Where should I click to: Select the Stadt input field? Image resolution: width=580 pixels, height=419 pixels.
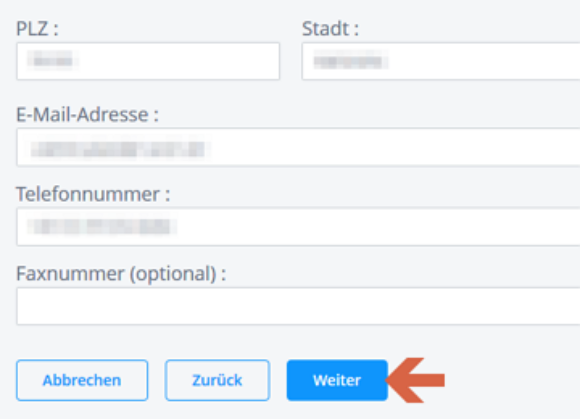[441, 61]
